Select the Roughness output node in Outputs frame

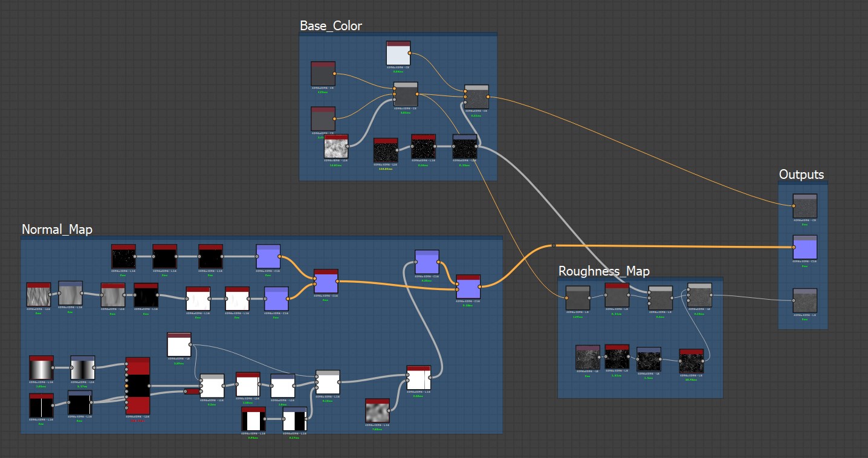tap(805, 300)
